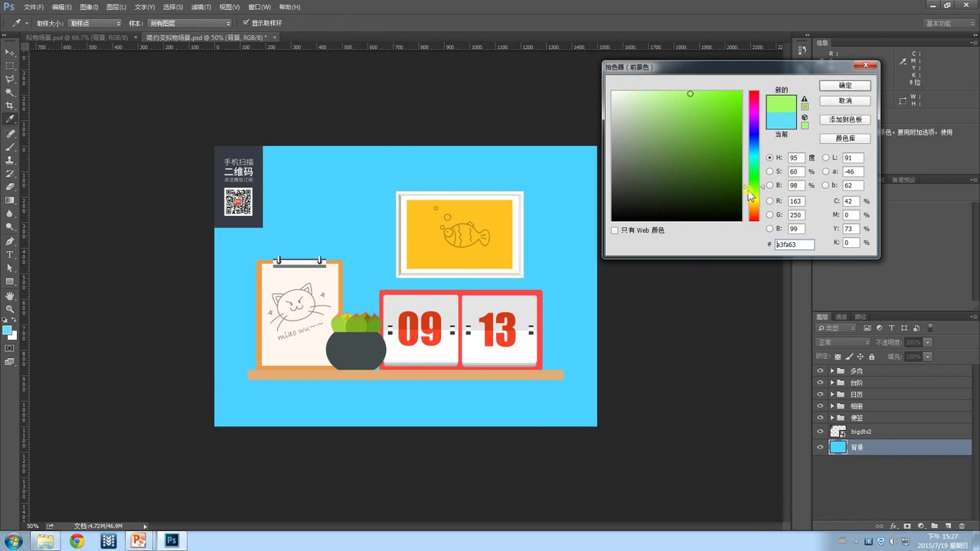This screenshot has height=551, width=980.
Task: Click the 颜色库 button
Action: click(x=845, y=139)
